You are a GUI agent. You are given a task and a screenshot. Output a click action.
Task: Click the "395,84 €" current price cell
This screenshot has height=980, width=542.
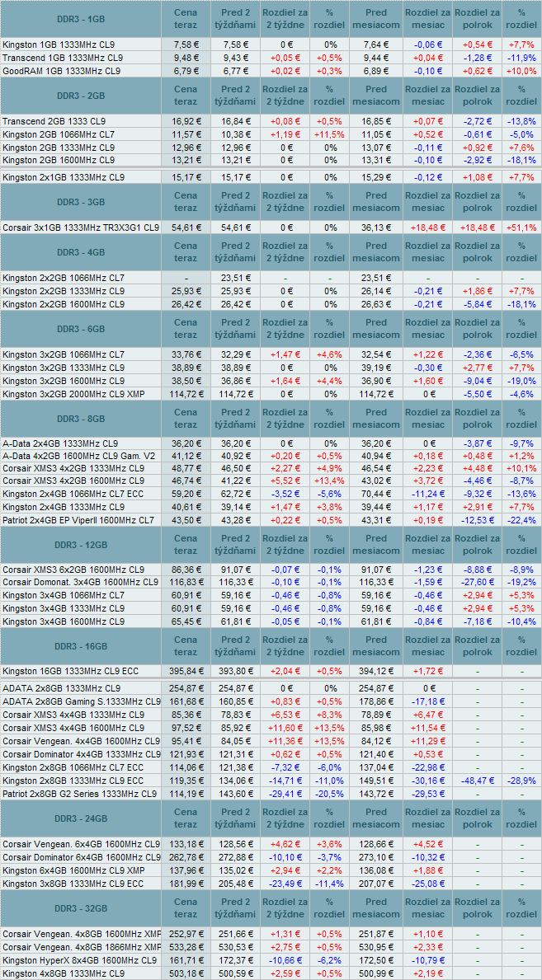(184, 671)
